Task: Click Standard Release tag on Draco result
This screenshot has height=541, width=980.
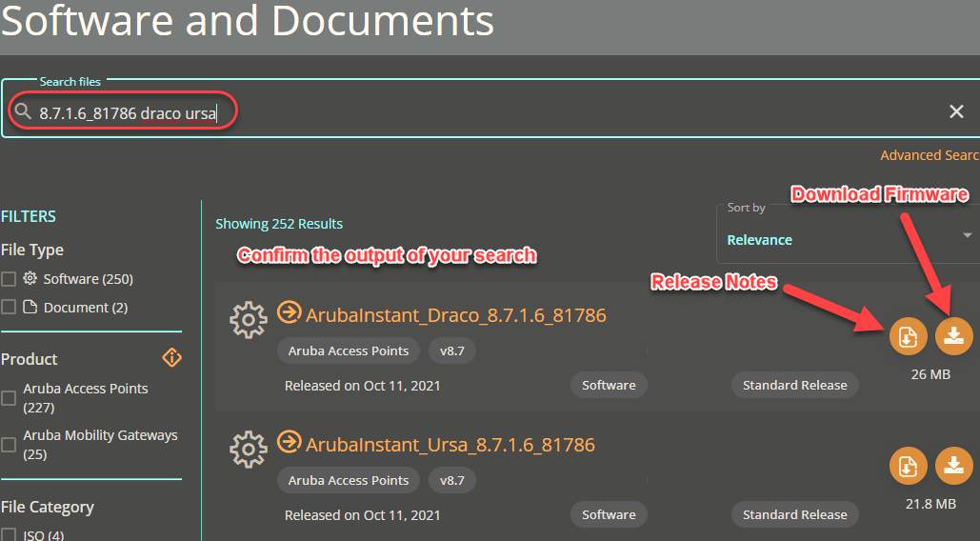Action: click(795, 386)
